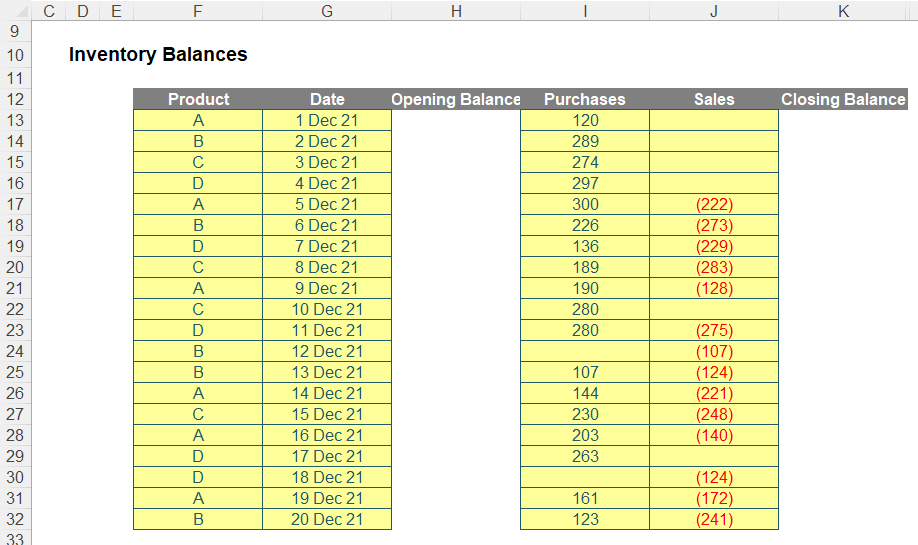
Task: Select the product cell beside 3 Dec 21
Action: pos(198,162)
